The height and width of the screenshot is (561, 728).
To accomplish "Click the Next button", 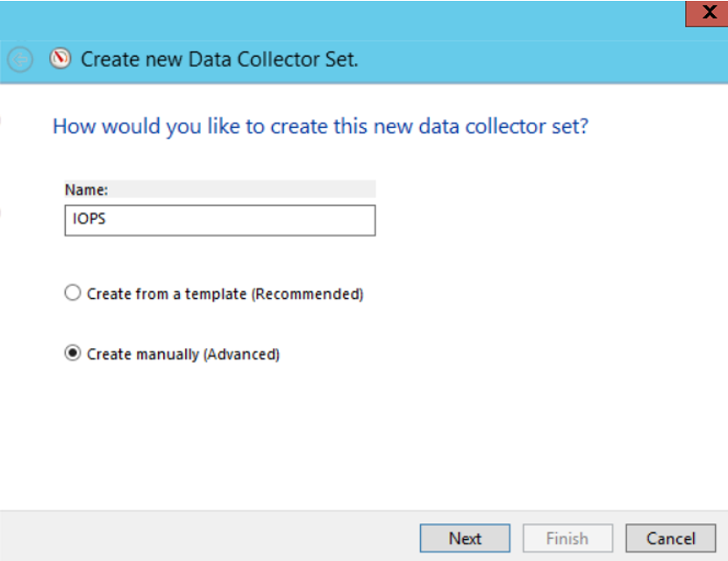I will [465, 538].
